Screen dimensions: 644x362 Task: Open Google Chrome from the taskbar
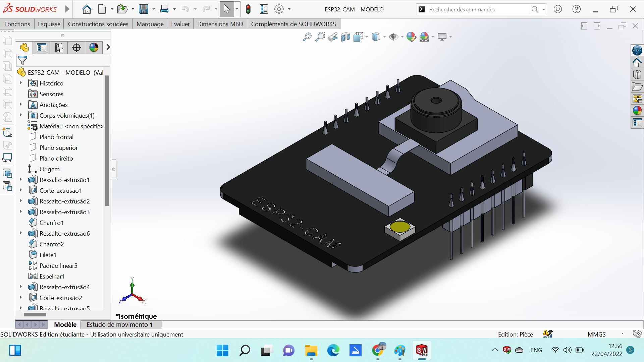378,350
